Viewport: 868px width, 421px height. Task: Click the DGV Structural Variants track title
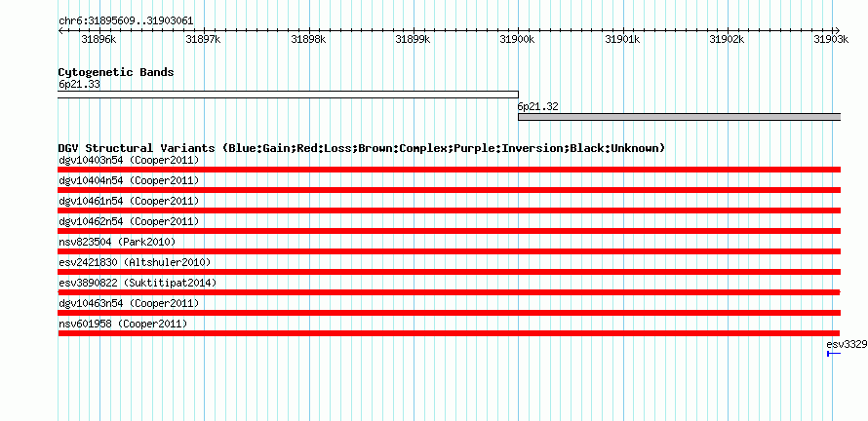(362, 148)
